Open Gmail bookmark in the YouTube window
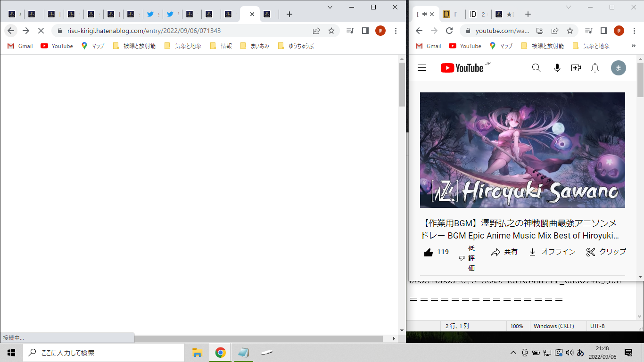Image resolution: width=644 pixels, height=362 pixels. tap(429, 46)
